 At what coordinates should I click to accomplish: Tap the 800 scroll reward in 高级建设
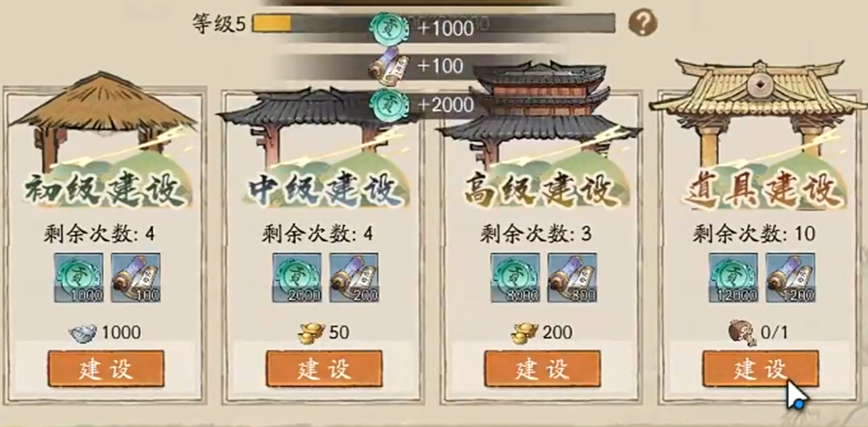click(573, 278)
